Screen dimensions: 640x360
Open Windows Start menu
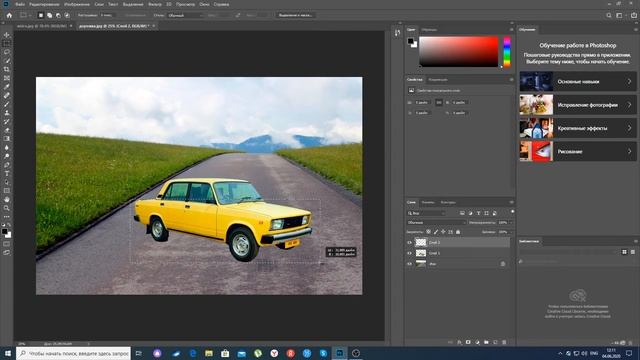click(7, 353)
